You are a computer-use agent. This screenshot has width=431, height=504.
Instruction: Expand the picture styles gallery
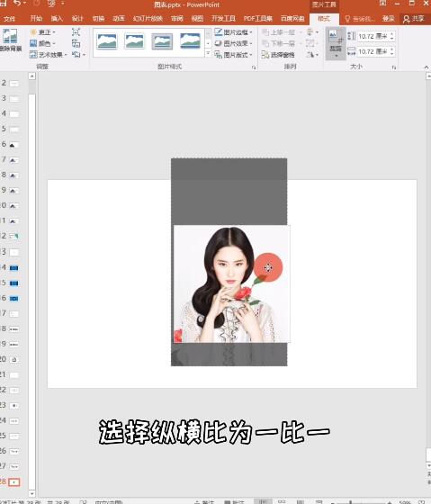pyautogui.click(x=208, y=53)
